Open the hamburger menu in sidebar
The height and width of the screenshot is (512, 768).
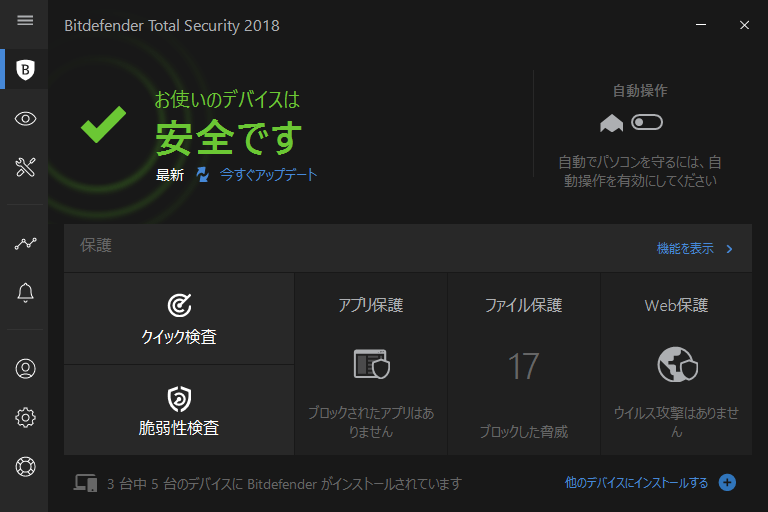pos(25,20)
